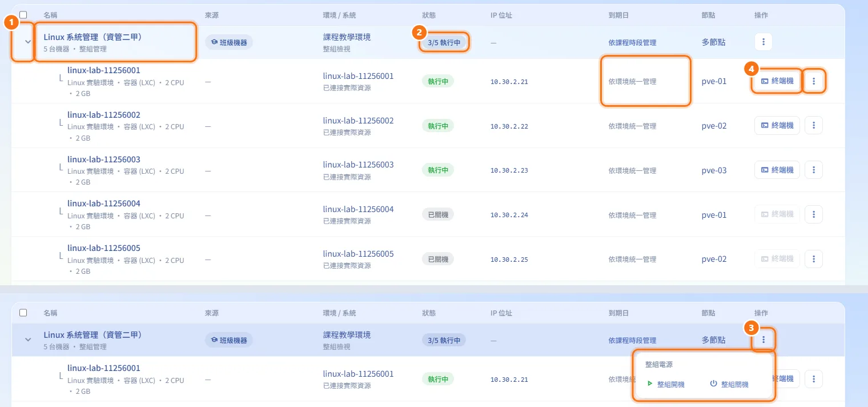The width and height of the screenshot is (868, 407).
Task: Click the 3/5 執行中 badge in the lower table
Action: pos(444,340)
